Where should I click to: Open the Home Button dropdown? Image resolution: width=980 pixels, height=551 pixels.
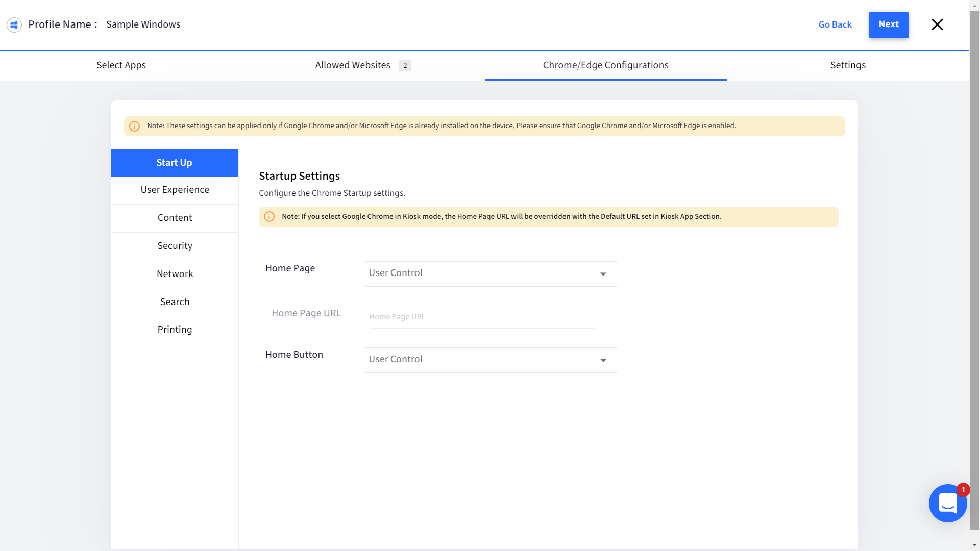pyautogui.click(x=489, y=360)
